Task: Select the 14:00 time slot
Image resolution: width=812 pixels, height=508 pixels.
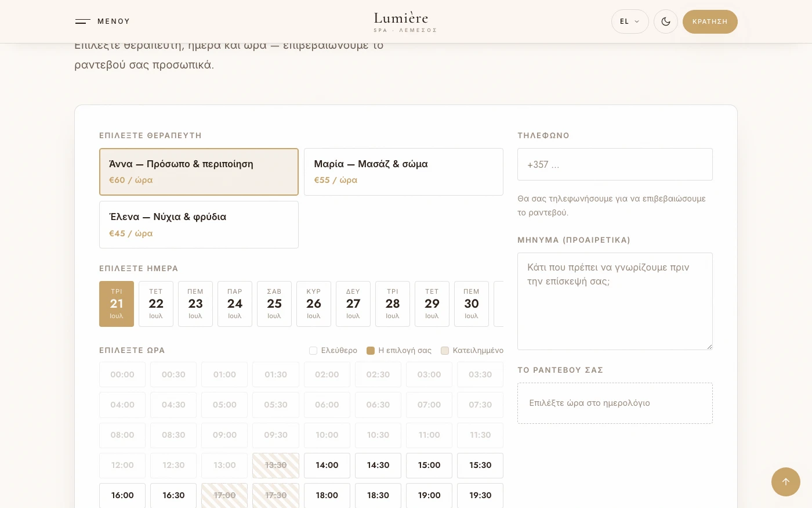Action: [327, 466]
